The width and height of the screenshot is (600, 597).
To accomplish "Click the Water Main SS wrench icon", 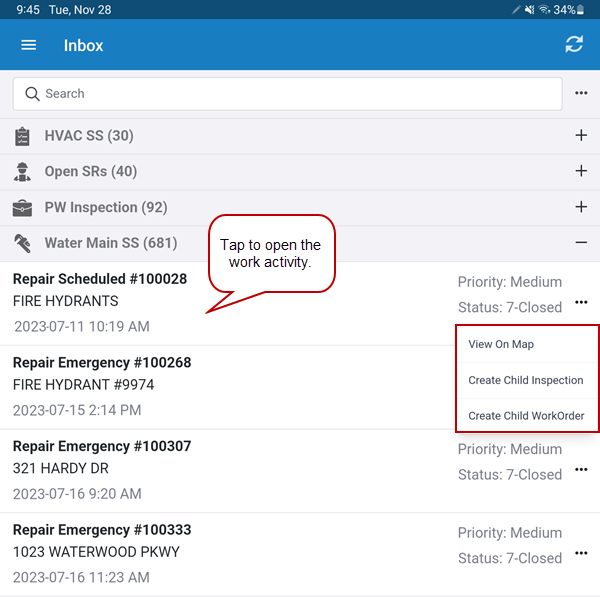I will coord(22,244).
